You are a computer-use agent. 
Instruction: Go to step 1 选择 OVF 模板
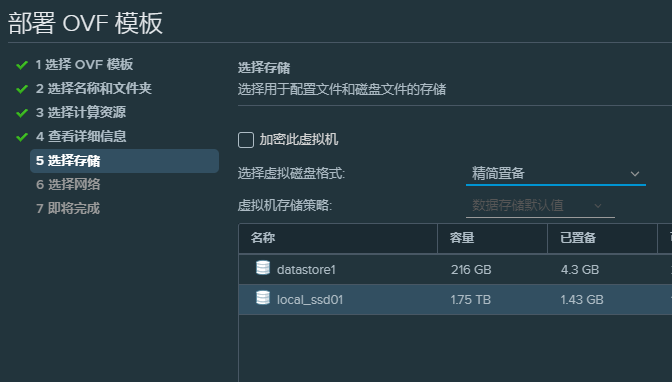click(x=84, y=65)
